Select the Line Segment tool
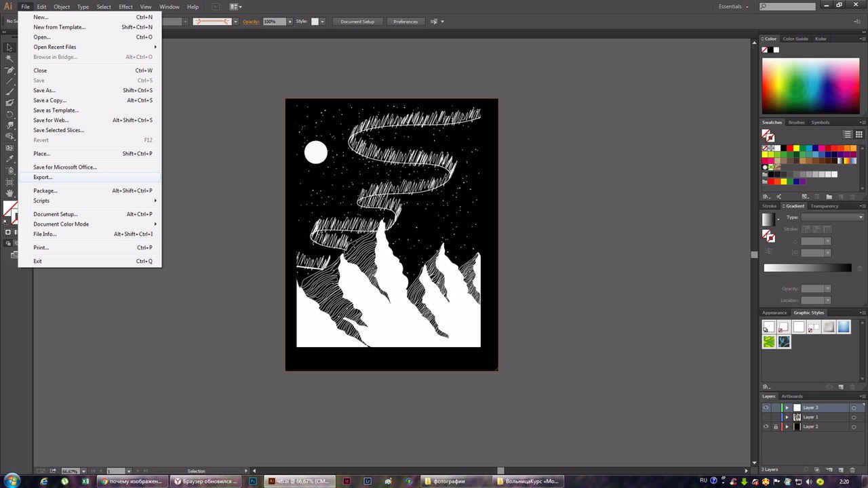This screenshot has height=488, width=868. pos(9,81)
